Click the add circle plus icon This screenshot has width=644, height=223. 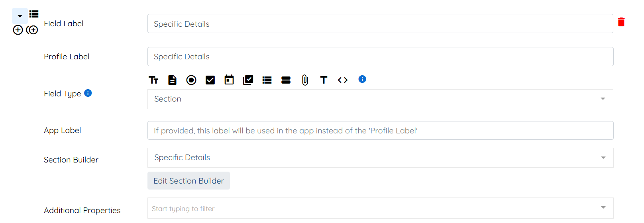(18, 30)
